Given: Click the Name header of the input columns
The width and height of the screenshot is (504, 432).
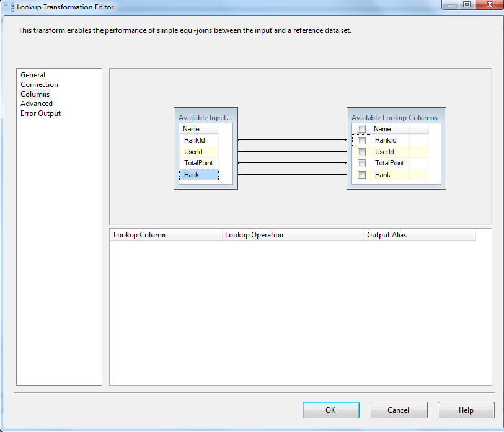Looking at the screenshot, I should click(199, 129).
